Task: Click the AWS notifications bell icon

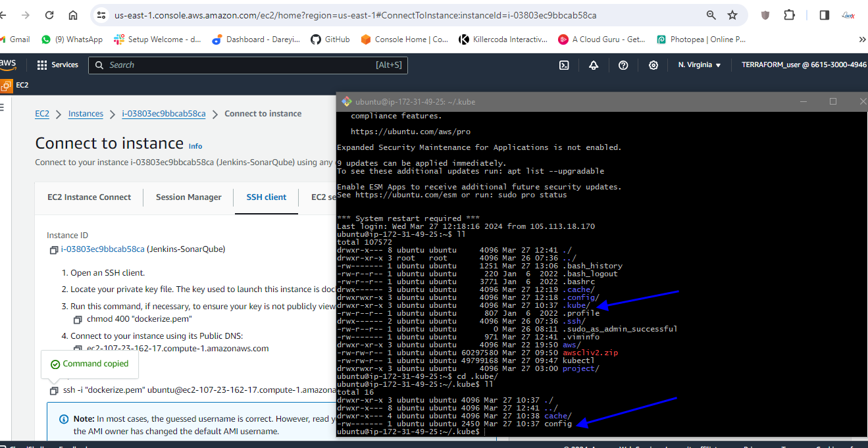Action: coord(594,65)
